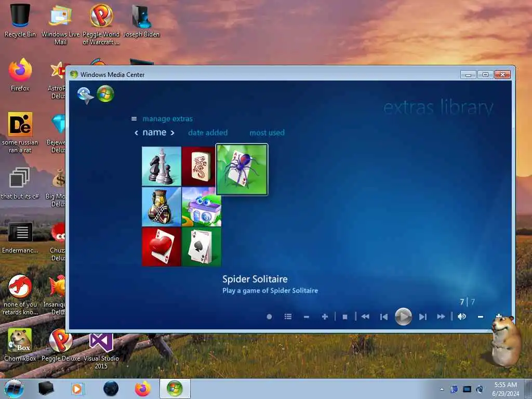Viewport: 532px width, 399px height.
Task: Launch the highlighted Spider Solitaire tile
Action: (x=242, y=169)
